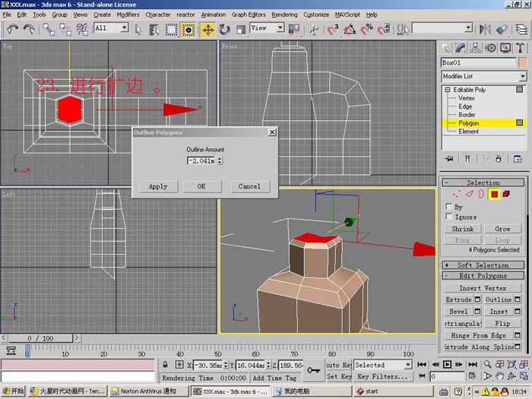Enable the By Vertex checkbox
This screenshot has height=399, width=532.
coord(448,207)
